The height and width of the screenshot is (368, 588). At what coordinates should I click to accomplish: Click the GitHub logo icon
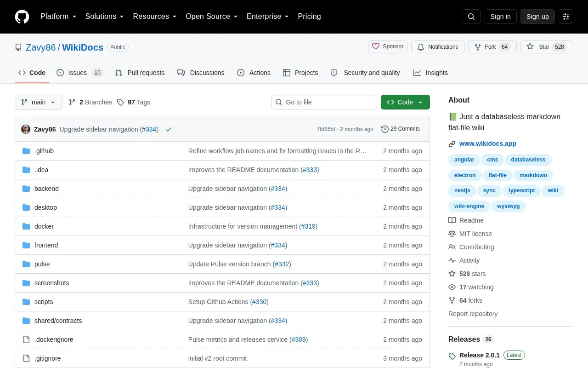(x=22, y=17)
